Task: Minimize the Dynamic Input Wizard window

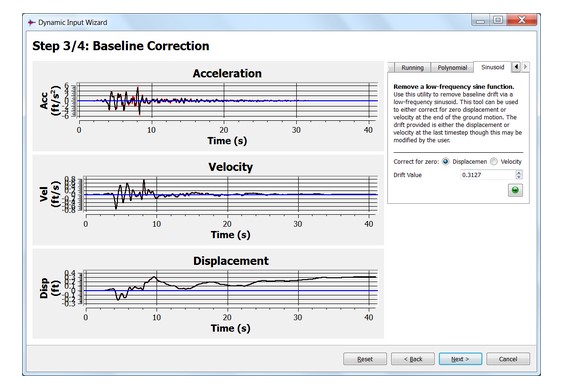Action: 480,20
